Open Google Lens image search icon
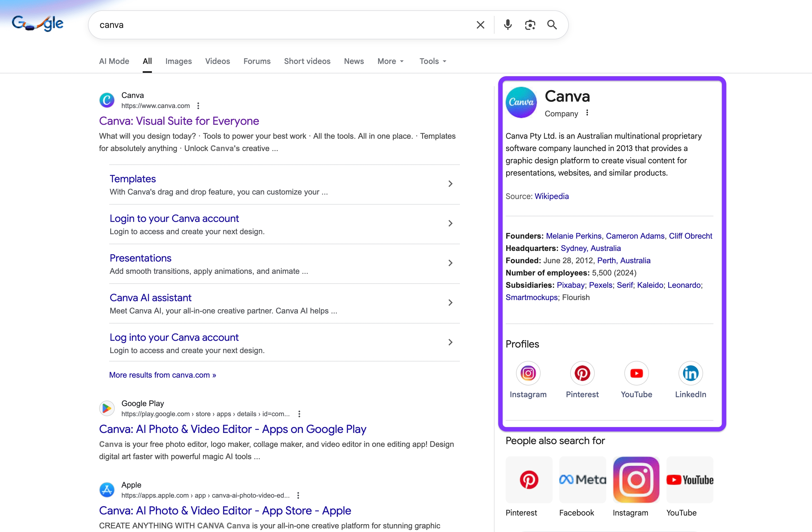The height and width of the screenshot is (532, 812). pos(530,25)
